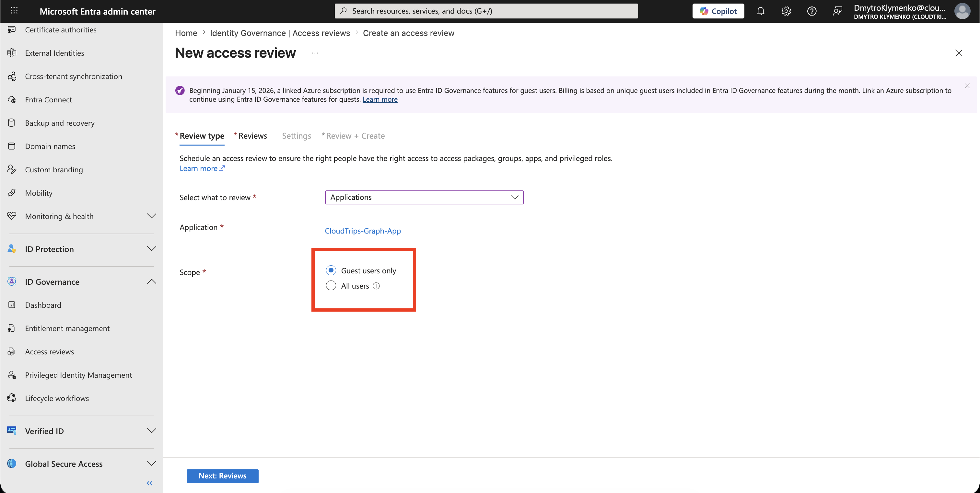Open notifications bell icon
The height and width of the screenshot is (493, 980).
pyautogui.click(x=760, y=11)
